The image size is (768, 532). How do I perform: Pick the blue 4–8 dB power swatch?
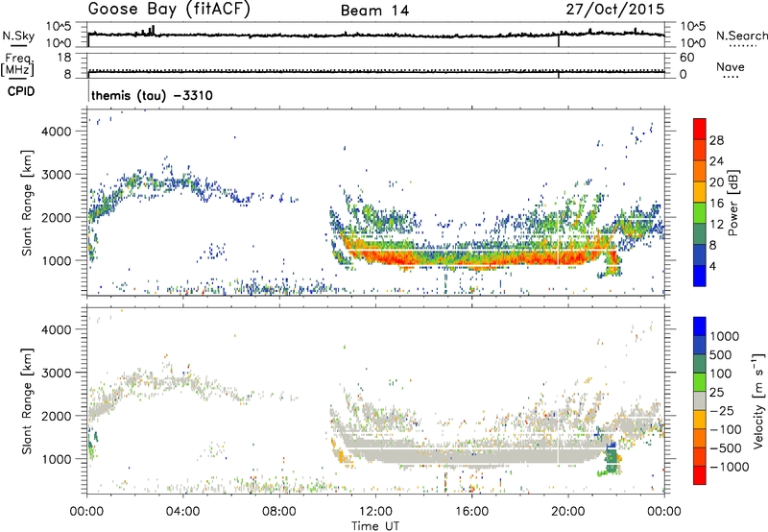point(700,254)
